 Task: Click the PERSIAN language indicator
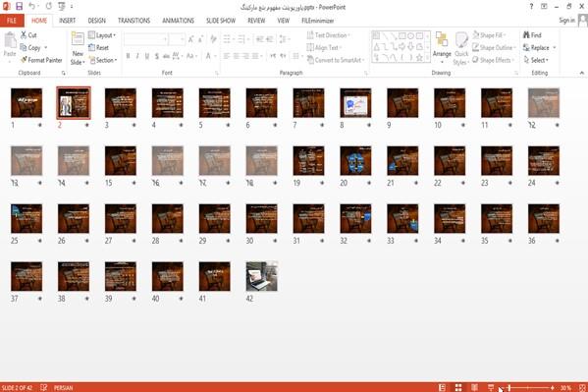[64, 387]
